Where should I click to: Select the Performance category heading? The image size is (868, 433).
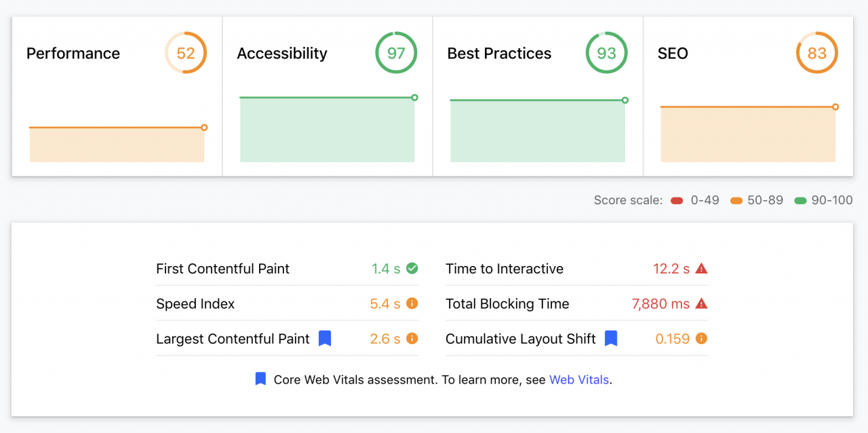coord(73,54)
